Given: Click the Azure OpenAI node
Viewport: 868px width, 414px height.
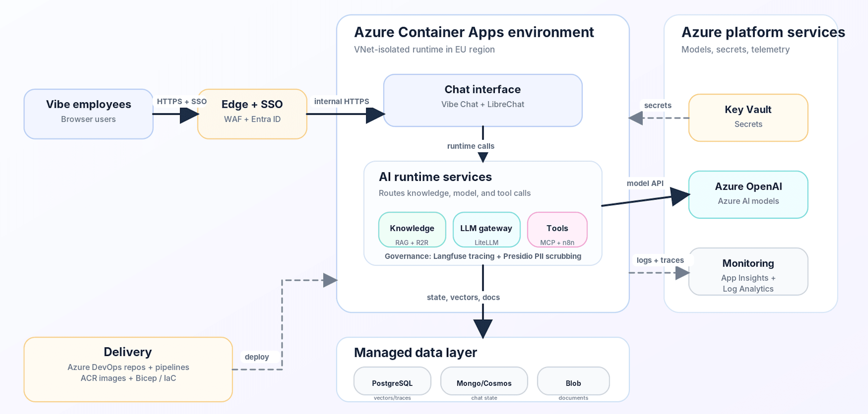Looking at the screenshot, I should click(748, 194).
